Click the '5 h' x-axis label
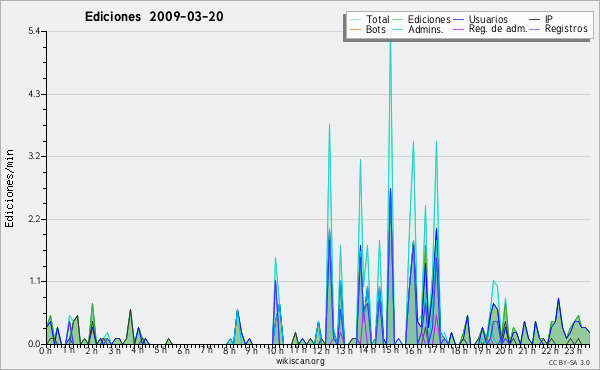The width and height of the screenshot is (600, 370). [x=161, y=350]
